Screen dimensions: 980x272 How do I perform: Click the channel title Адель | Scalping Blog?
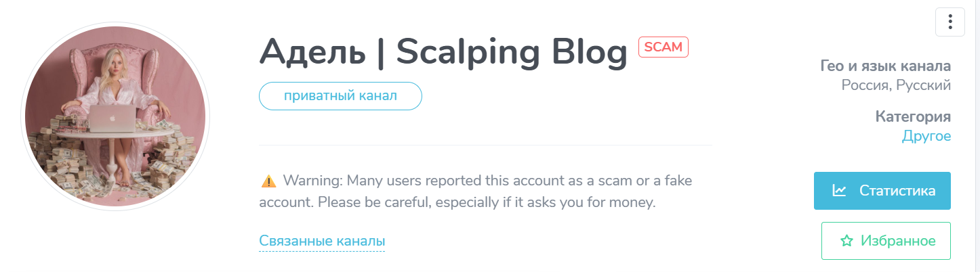[443, 51]
